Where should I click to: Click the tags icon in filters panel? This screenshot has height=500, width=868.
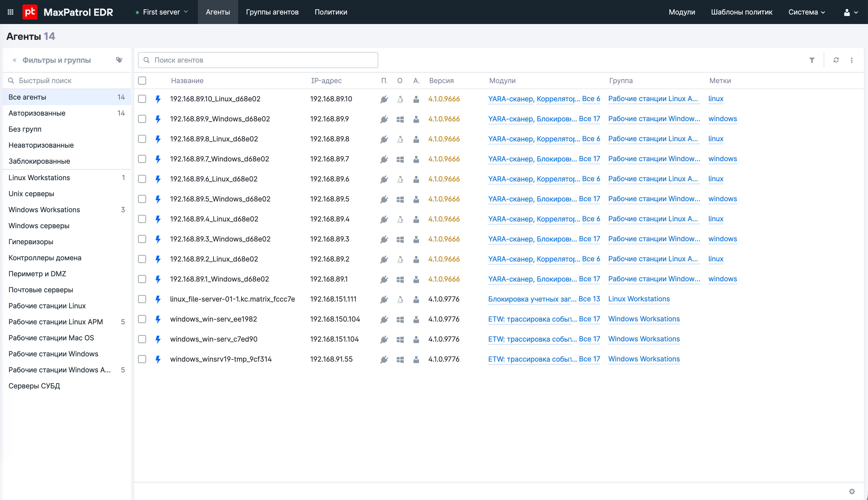(x=119, y=60)
